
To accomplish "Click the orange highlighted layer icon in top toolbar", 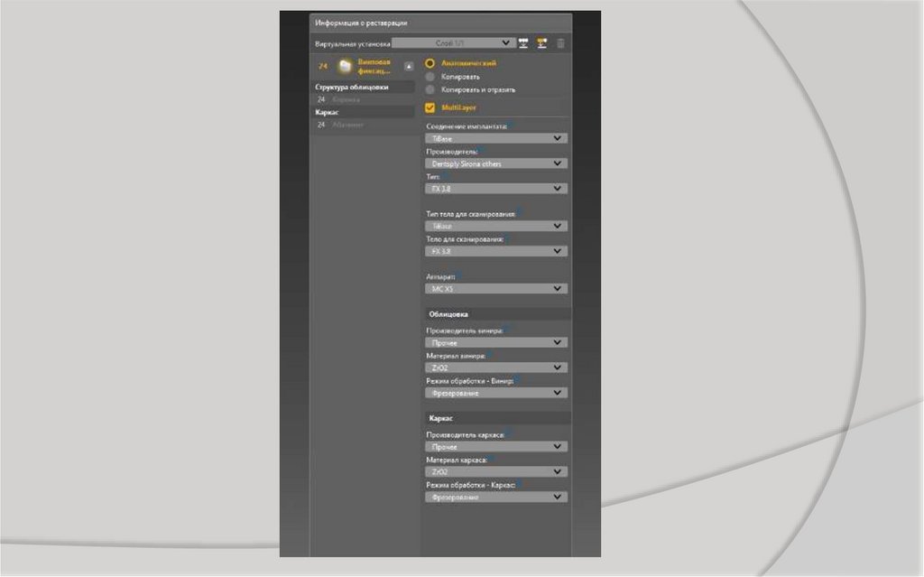I will 542,42.
